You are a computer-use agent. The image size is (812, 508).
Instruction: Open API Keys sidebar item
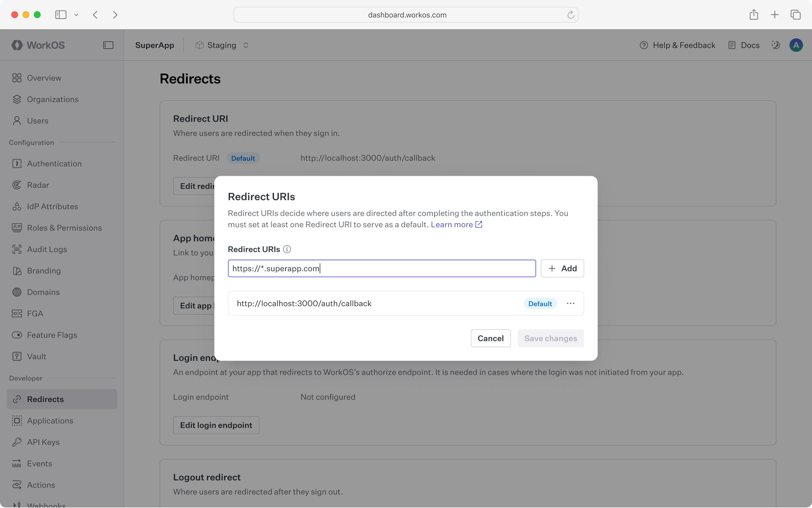(x=43, y=442)
